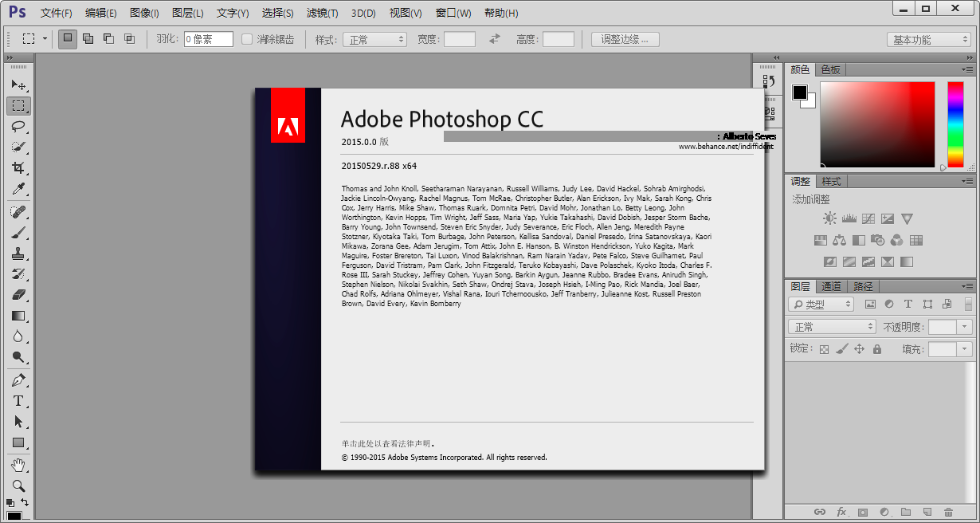
Task: Select the Clone Stamp tool
Action: [x=18, y=254]
